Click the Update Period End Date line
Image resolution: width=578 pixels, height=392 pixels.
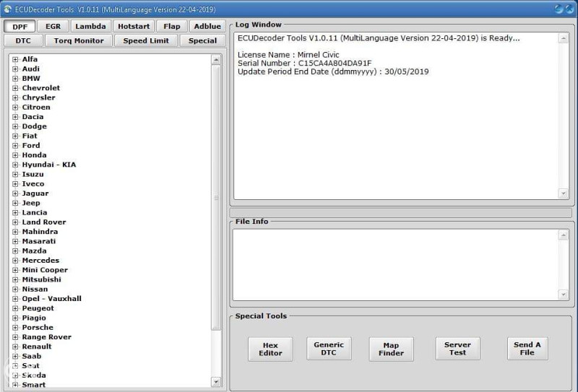pos(333,71)
